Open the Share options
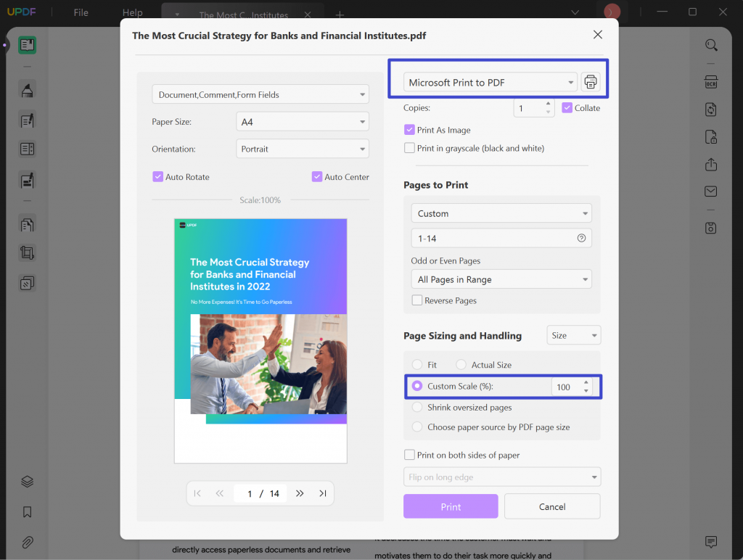Viewport: 743px width, 560px height. 710,164
